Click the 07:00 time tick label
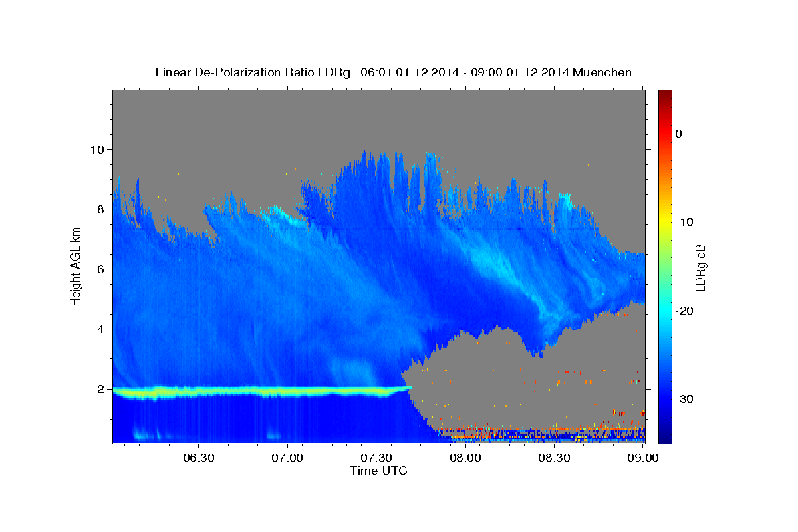This screenshot has height=532, width=798. [287, 458]
